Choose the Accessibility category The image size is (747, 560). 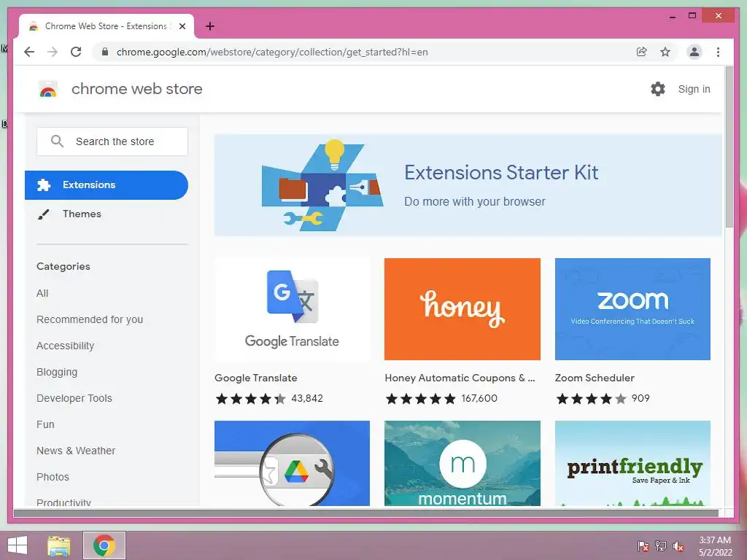(65, 346)
